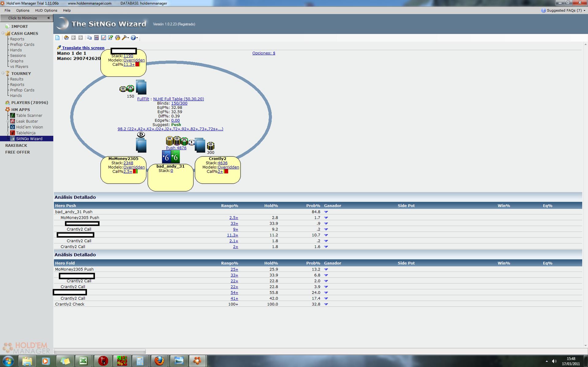Click the suggested push range 98.2 link
Viewport: 588px width, 367px height.
(170, 129)
